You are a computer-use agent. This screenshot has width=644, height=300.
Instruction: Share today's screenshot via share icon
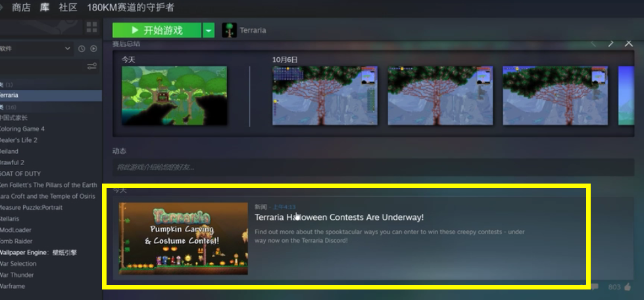coord(221,74)
